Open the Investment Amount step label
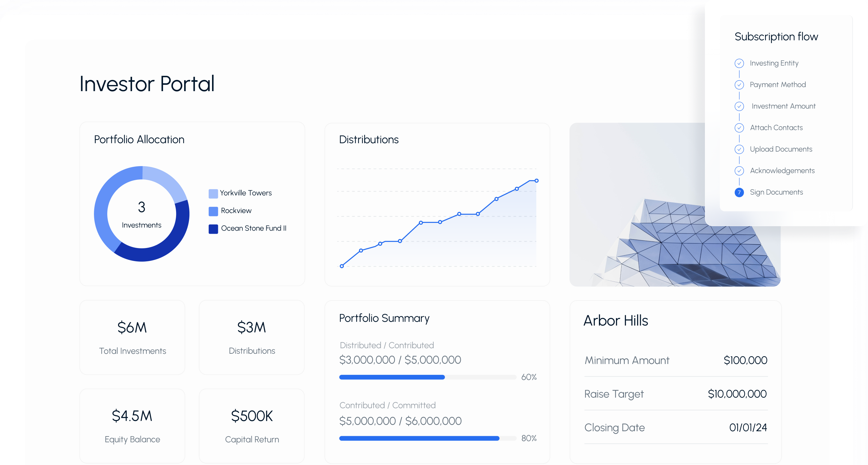Screen dimensions: 868x465 (783, 106)
